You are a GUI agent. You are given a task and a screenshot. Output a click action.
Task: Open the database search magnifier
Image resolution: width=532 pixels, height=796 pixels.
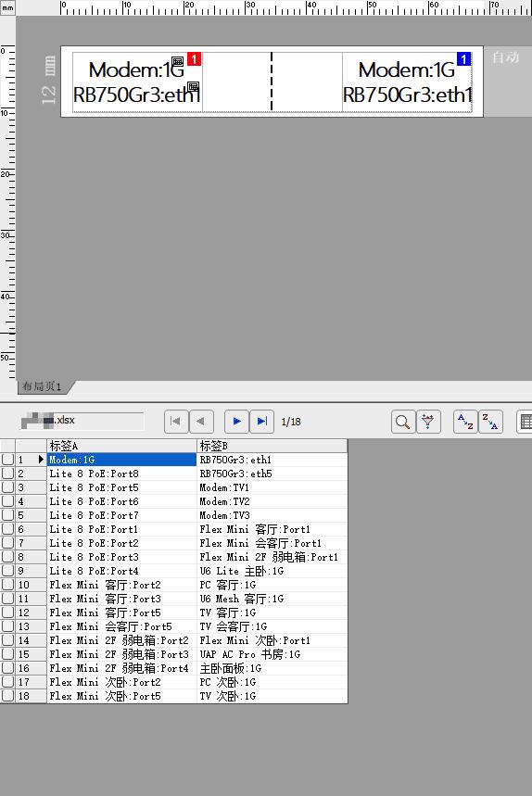click(x=403, y=422)
